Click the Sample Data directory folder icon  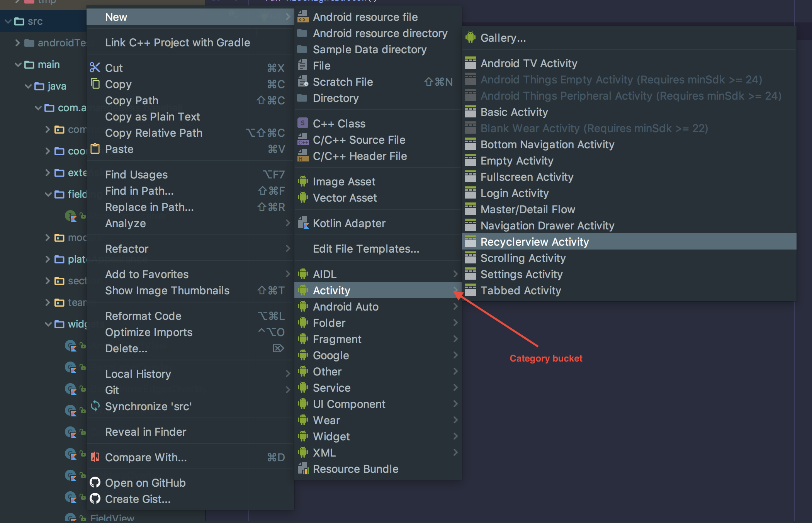(x=302, y=49)
